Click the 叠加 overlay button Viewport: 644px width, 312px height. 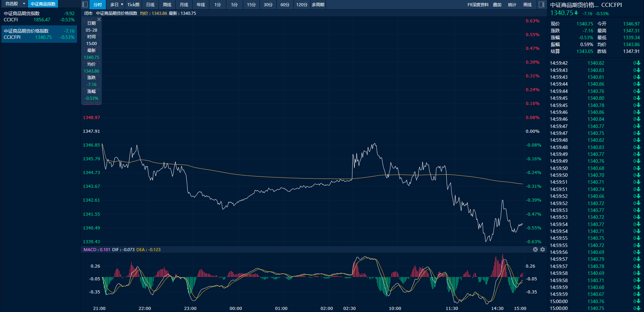(x=497, y=4)
